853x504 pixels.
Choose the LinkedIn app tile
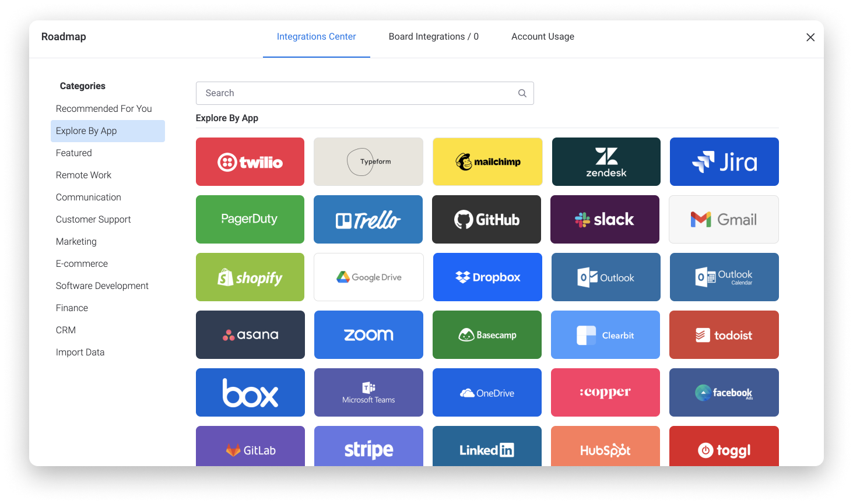pos(487,446)
